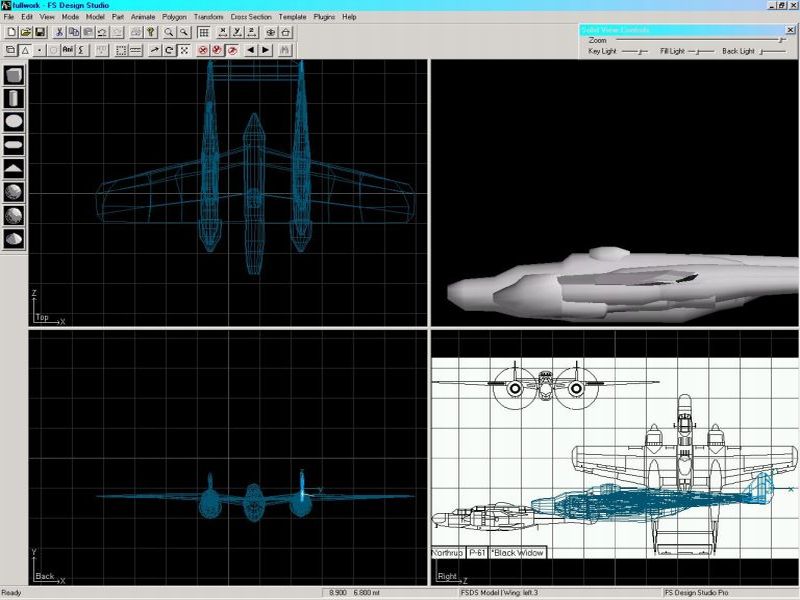Click the magnifier zoom-in icon
This screenshot has width=800, height=600.
pos(170,32)
